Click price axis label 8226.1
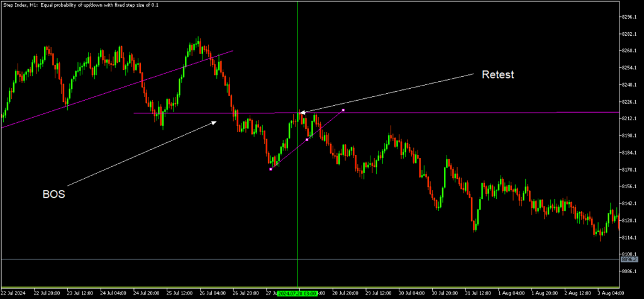This screenshot has height=299, width=644. (630, 101)
